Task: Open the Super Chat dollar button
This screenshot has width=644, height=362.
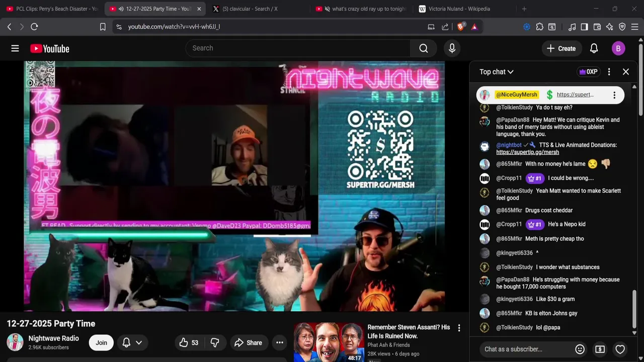Action: coord(600,349)
